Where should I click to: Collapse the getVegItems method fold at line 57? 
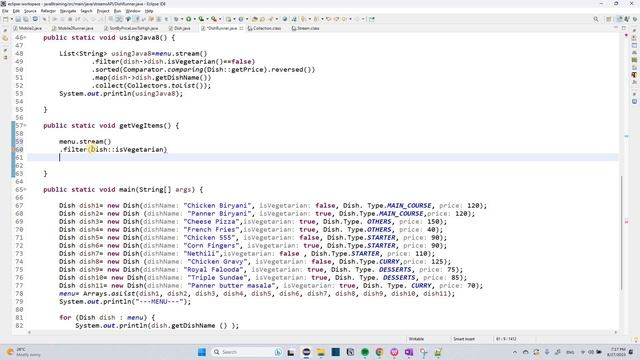(x=25, y=125)
